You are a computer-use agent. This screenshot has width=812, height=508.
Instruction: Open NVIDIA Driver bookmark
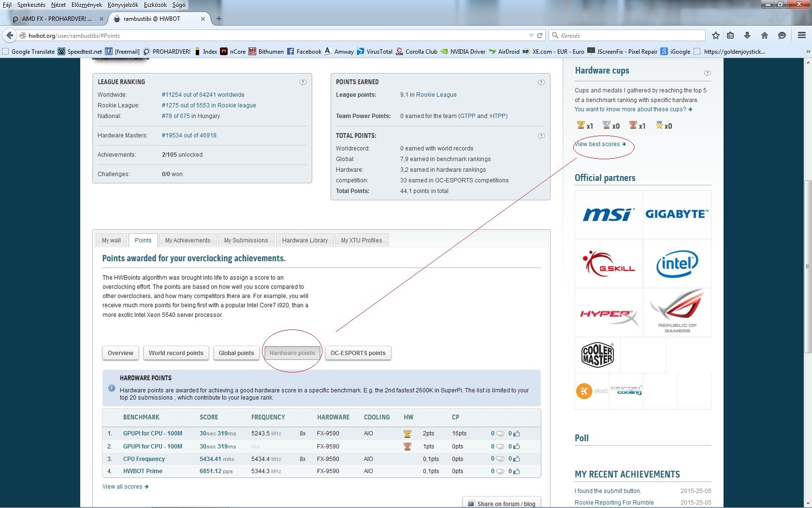(x=463, y=51)
